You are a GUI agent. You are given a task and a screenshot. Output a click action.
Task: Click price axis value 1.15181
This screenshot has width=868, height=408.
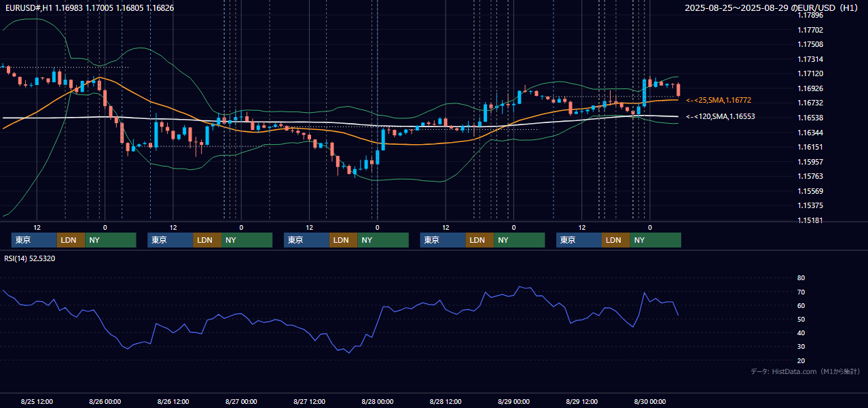pos(810,220)
